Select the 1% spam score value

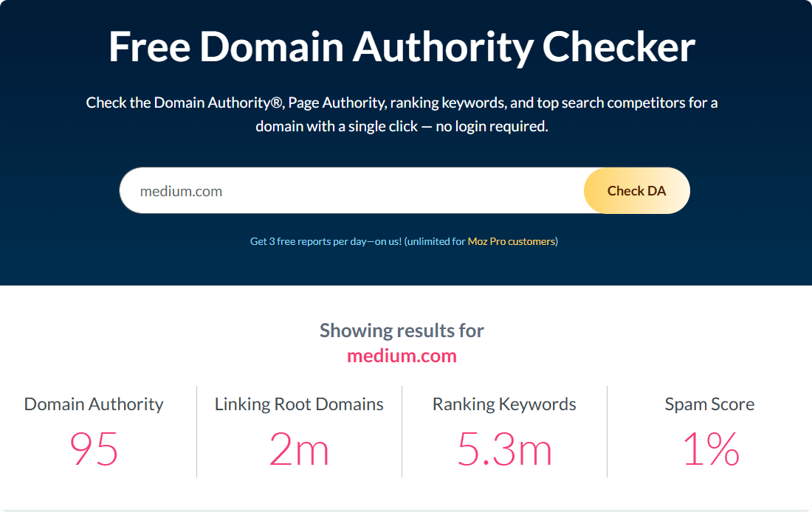pos(711,449)
